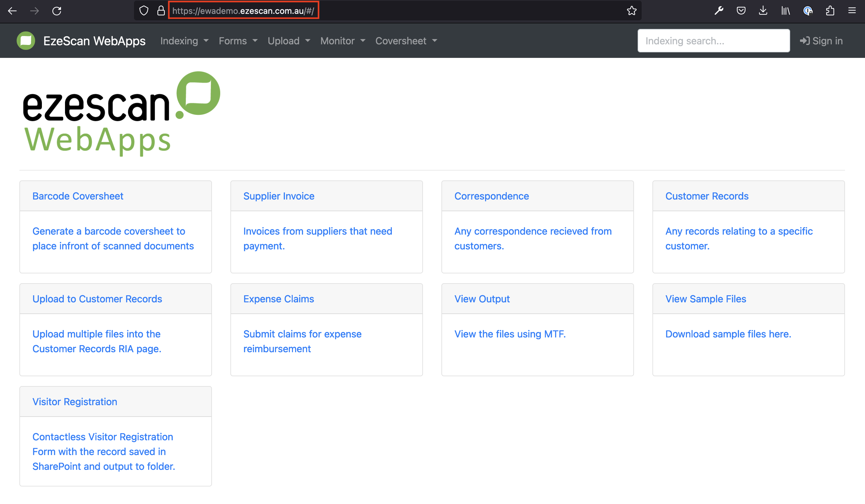The width and height of the screenshot is (865, 504).
Task: Open the Supplier Invoice card title
Action: click(279, 196)
